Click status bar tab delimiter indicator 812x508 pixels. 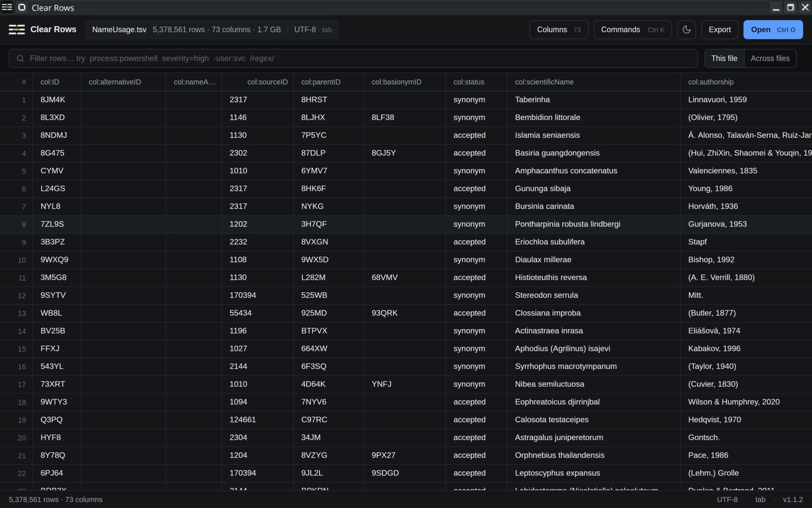click(760, 500)
